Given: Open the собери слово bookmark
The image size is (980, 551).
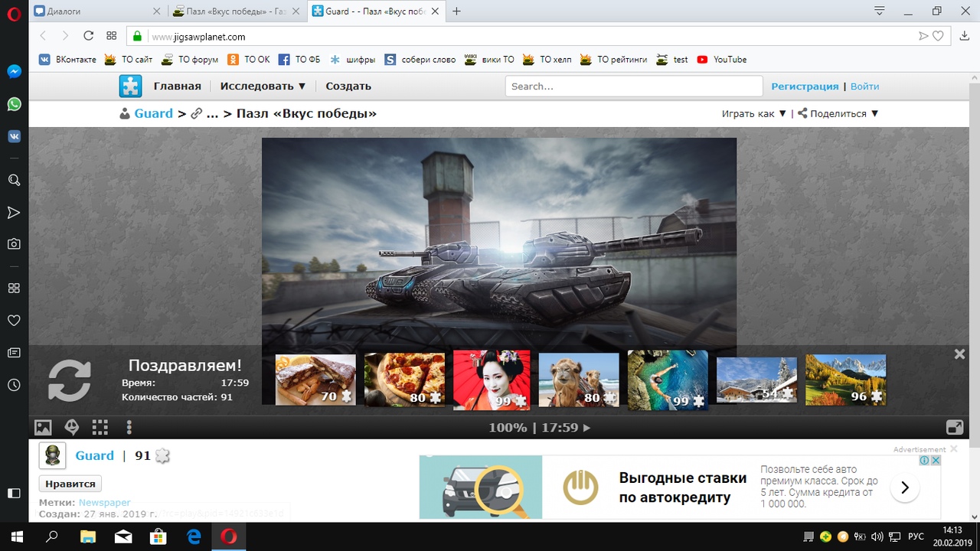Looking at the screenshot, I should coord(420,59).
